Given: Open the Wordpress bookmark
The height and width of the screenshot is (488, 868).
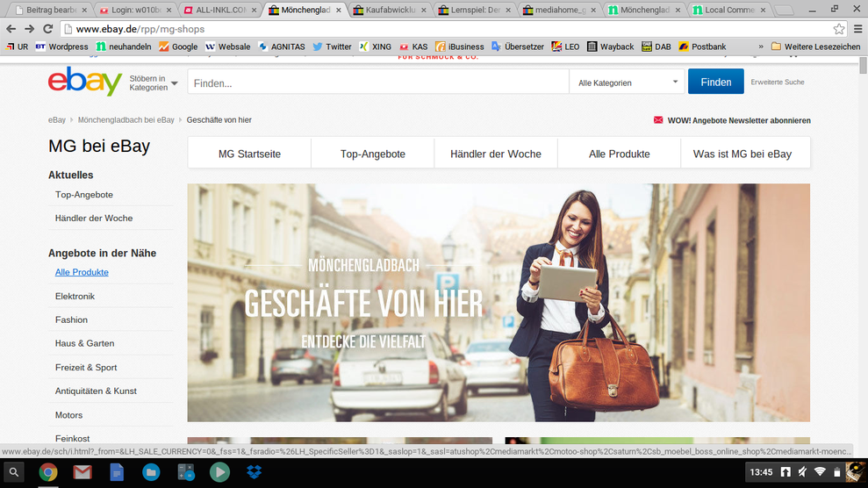Looking at the screenshot, I should click(x=62, y=47).
